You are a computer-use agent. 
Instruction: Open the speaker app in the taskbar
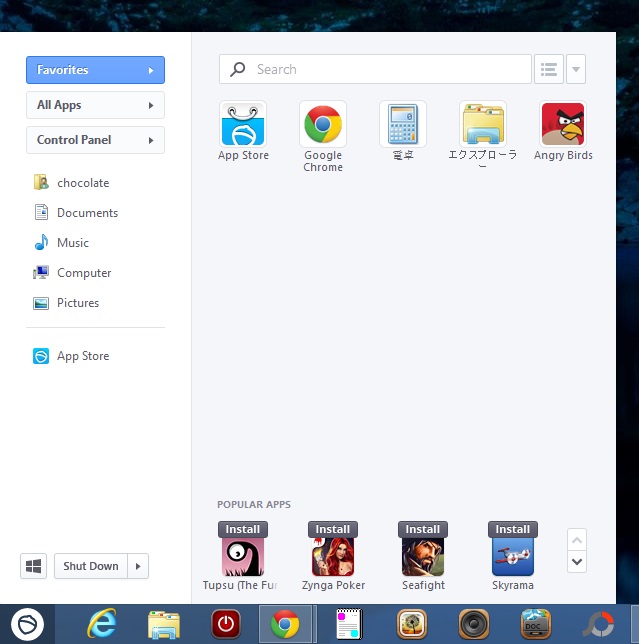pos(474,624)
